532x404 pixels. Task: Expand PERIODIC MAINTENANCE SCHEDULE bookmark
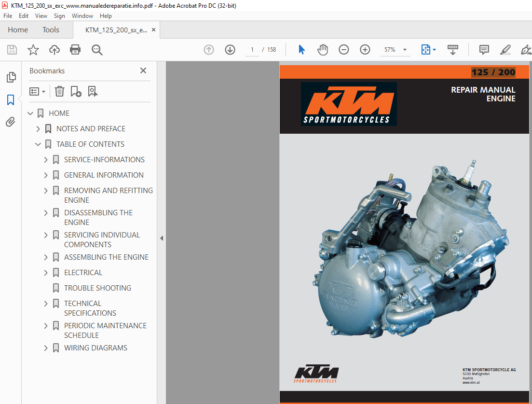point(46,326)
